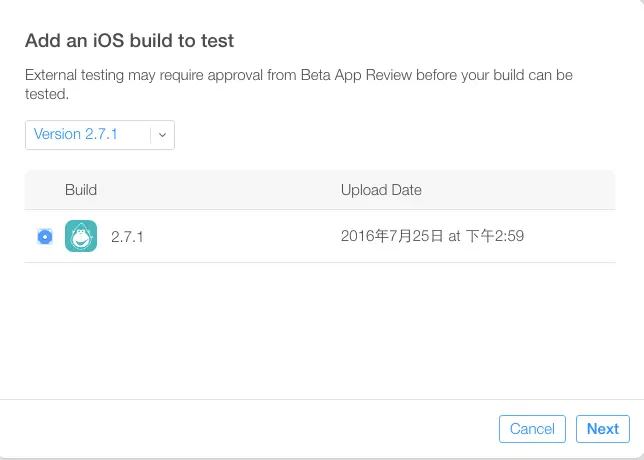Click the Build column header
This screenshot has height=460, width=644.
click(81, 190)
